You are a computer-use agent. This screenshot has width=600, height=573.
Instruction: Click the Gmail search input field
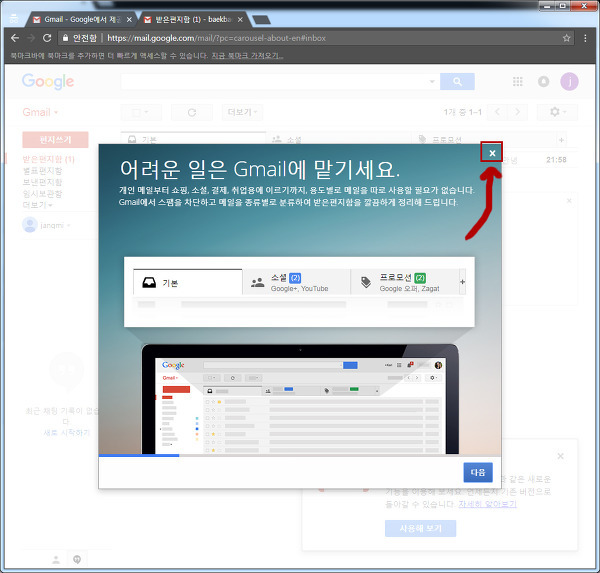(x=274, y=82)
